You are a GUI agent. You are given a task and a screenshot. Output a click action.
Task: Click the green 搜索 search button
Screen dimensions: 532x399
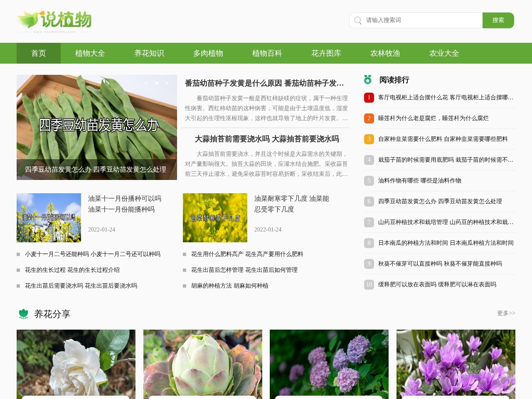[498, 20]
